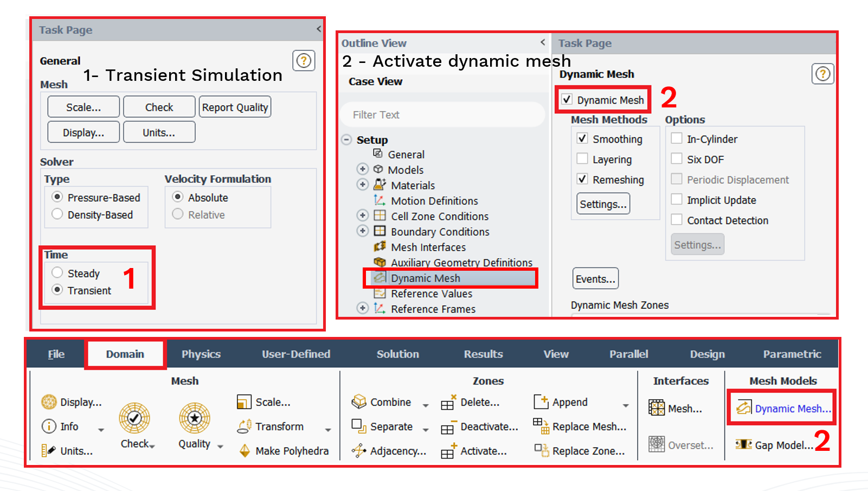This screenshot has height=491, width=868.
Task: Open the Dynamic Mesh dialog from Mesh Models
Action: pos(792,409)
